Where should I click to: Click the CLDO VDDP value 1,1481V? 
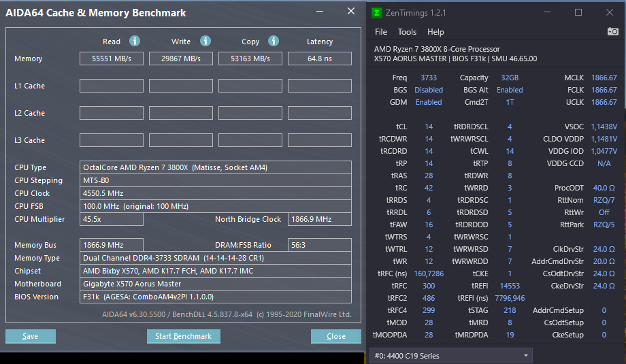point(604,139)
